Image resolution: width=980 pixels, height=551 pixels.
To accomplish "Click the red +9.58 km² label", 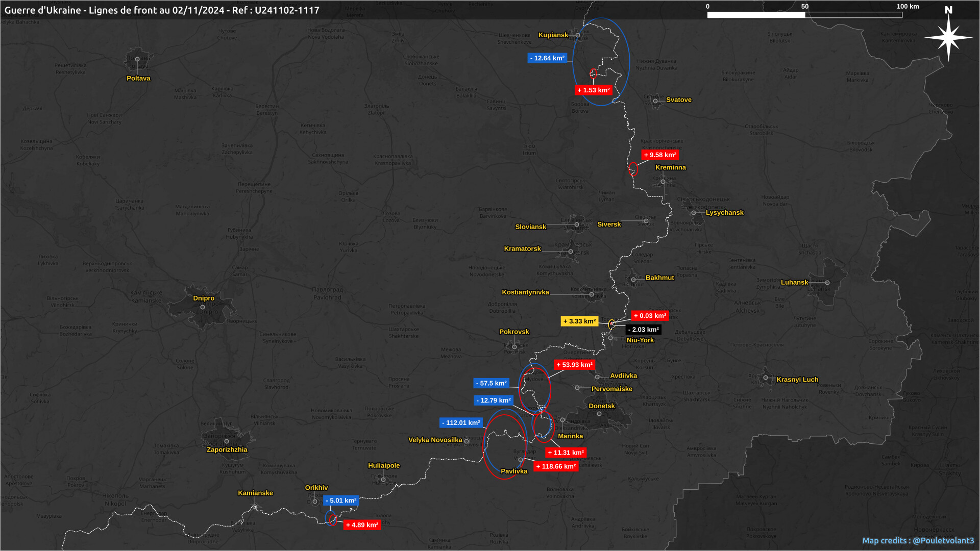I will coord(660,155).
